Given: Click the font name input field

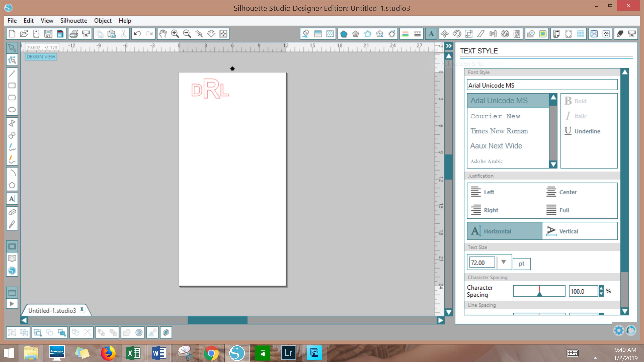Looking at the screenshot, I should click(x=542, y=85).
